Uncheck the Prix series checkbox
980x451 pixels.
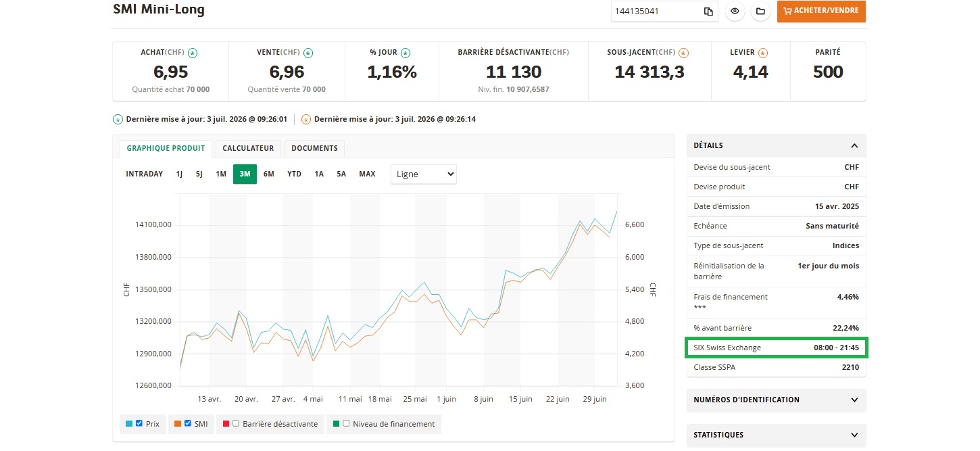[139, 423]
